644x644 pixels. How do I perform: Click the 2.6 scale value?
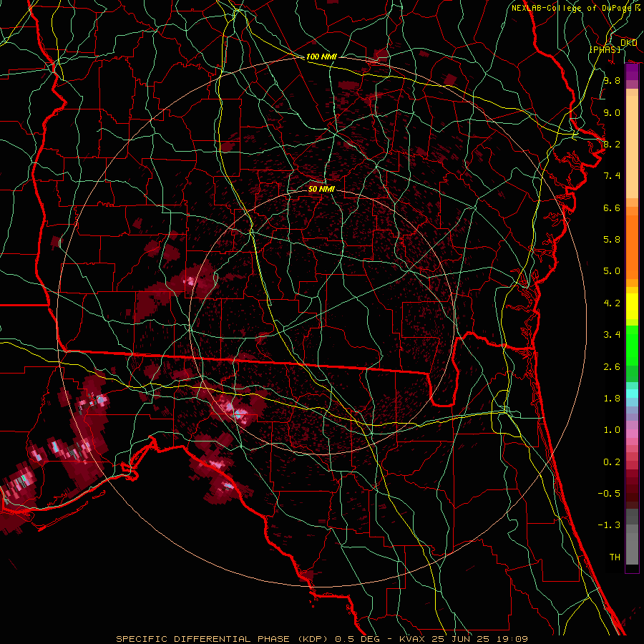tap(612, 367)
